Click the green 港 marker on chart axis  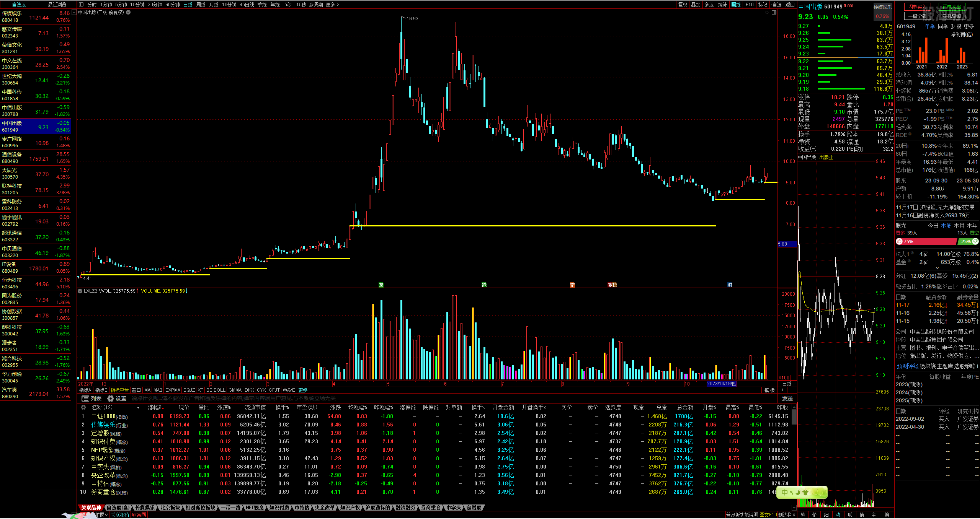pyautogui.click(x=381, y=285)
